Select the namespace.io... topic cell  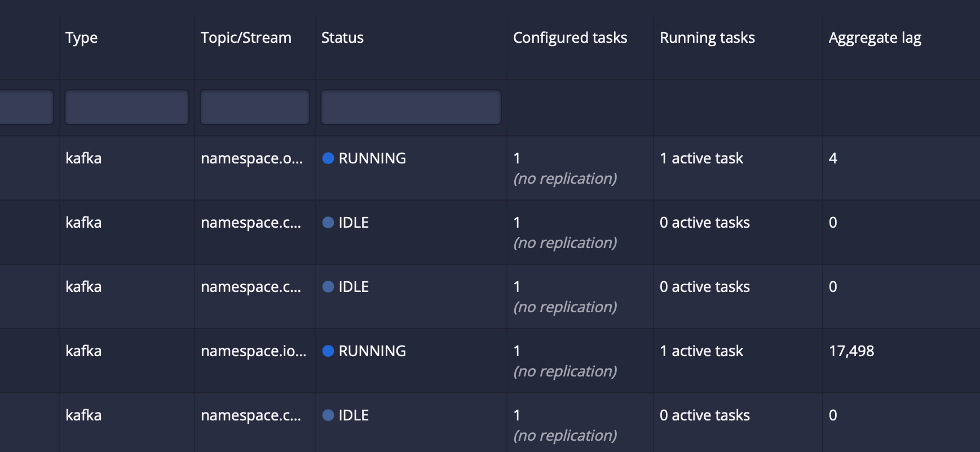point(254,351)
